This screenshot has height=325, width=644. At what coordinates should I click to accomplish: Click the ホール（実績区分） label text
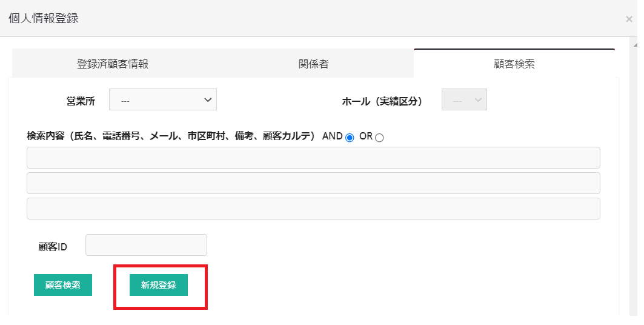pyautogui.click(x=382, y=101)
